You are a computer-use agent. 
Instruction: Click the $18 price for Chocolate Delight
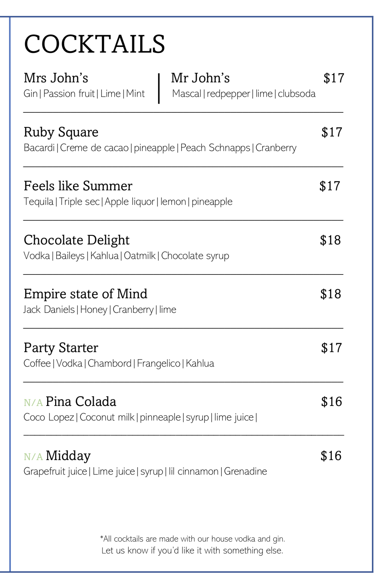(330, 240)
